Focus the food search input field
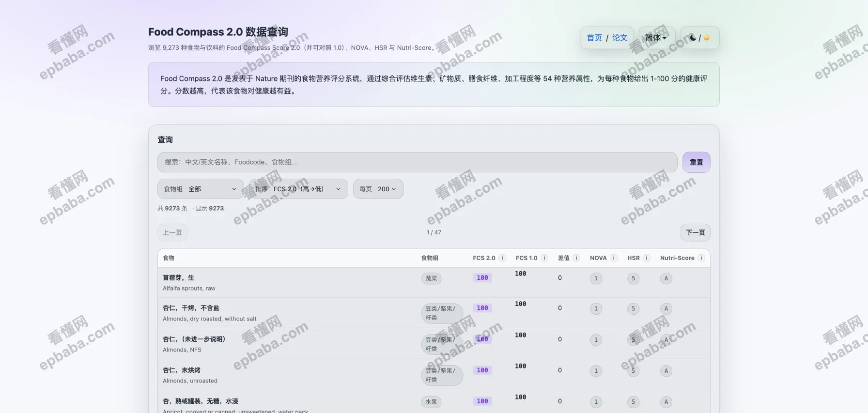The height and width of the screenshot is (413, 868). [x=418, y=162]
